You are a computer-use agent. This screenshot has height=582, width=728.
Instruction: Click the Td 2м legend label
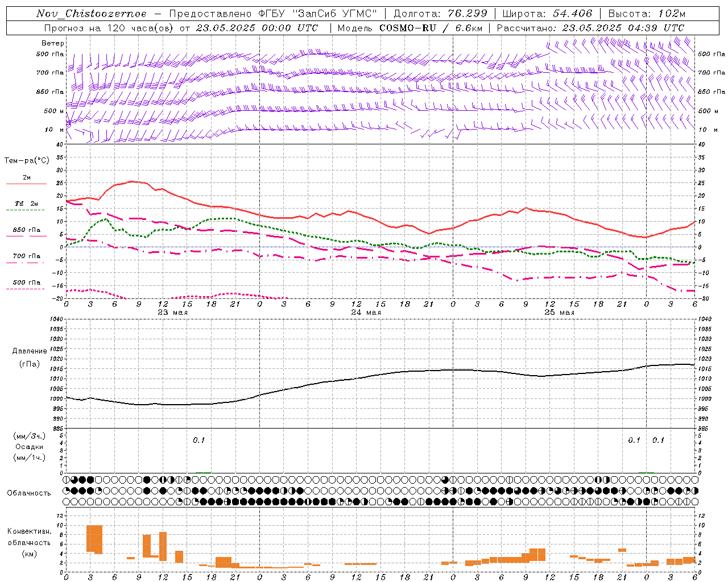(26, 203)
